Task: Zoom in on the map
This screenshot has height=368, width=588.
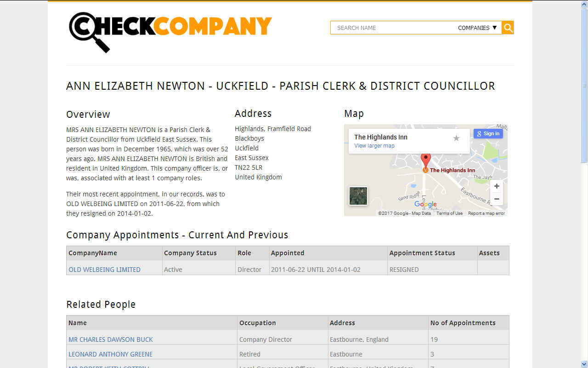Action: pos(497,186)
